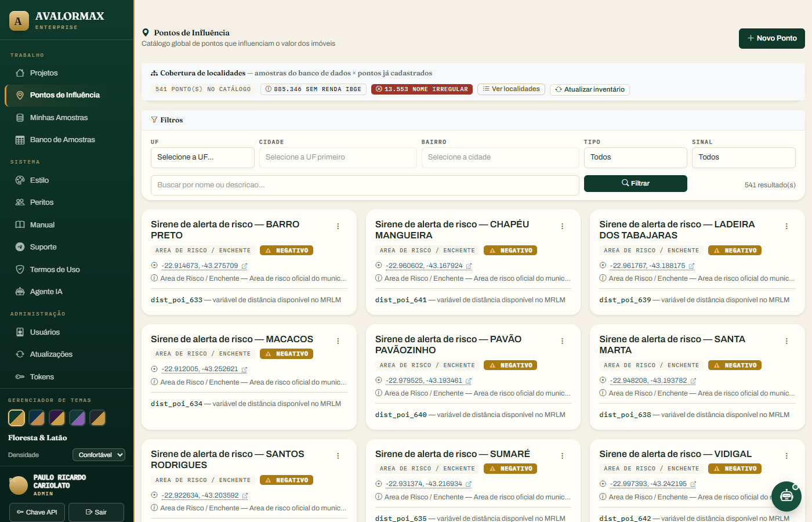Open Minhas Amostras sidebar item
The image size is (812, 522).
[67, 118]
